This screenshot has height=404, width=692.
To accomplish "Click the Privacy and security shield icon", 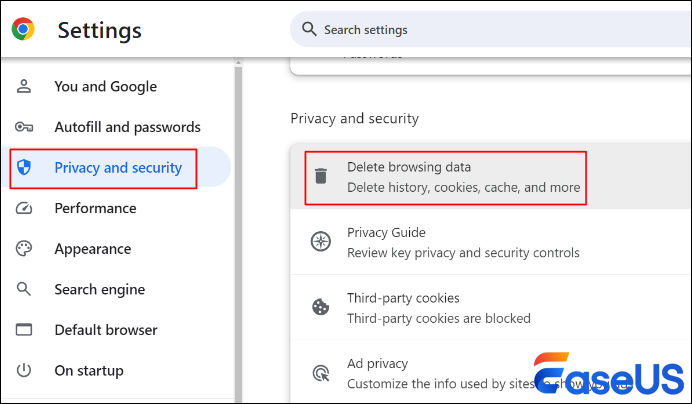I will click(x=25, y=168).
